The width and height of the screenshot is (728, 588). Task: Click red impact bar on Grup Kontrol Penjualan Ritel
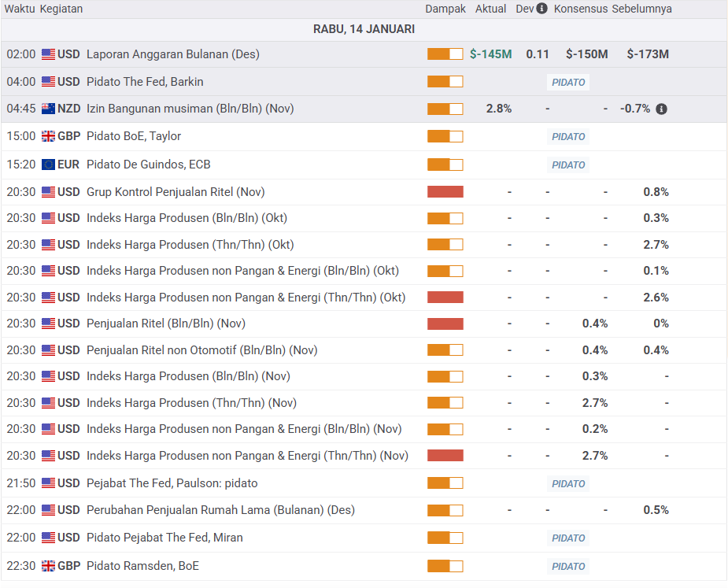point(445,192)
